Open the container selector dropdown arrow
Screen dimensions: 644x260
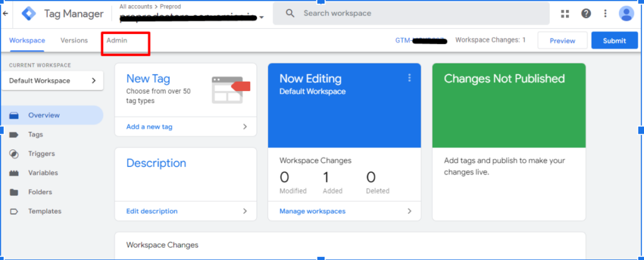pos(262,18)
